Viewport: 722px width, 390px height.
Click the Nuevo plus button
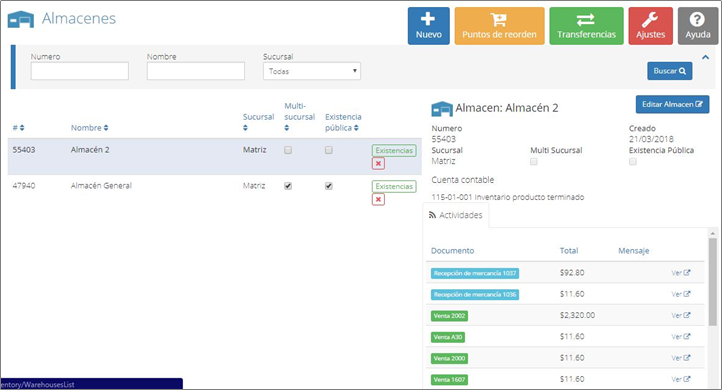428,26
